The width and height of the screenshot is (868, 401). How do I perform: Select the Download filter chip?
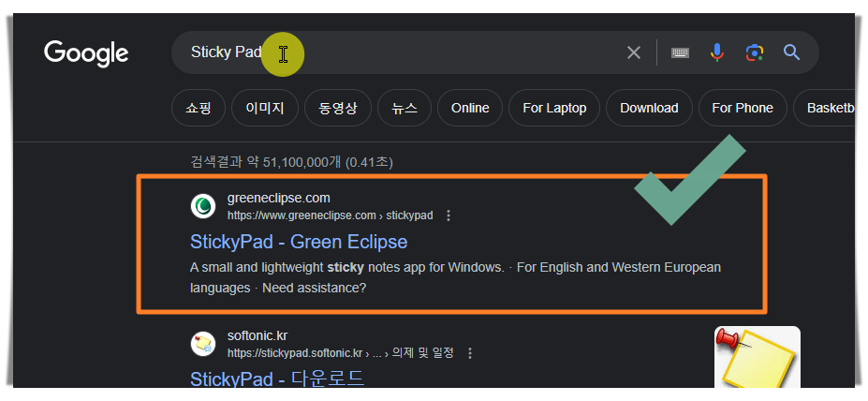[649, 108]
